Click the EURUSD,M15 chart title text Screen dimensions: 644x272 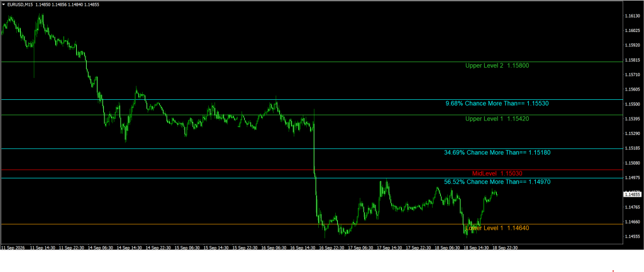tap(18, 4)
